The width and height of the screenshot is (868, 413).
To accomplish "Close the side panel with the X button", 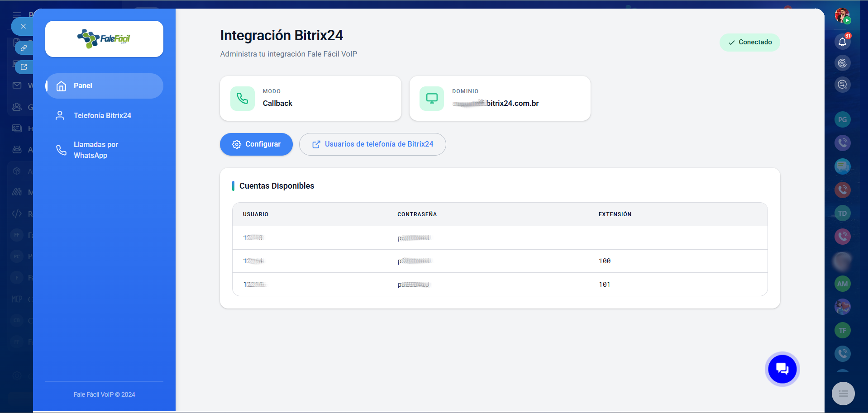I will pyautogui.click(x=23, y=26).
